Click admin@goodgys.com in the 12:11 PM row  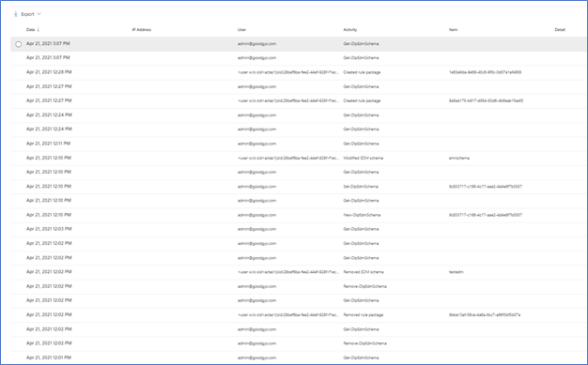(256, 144)
